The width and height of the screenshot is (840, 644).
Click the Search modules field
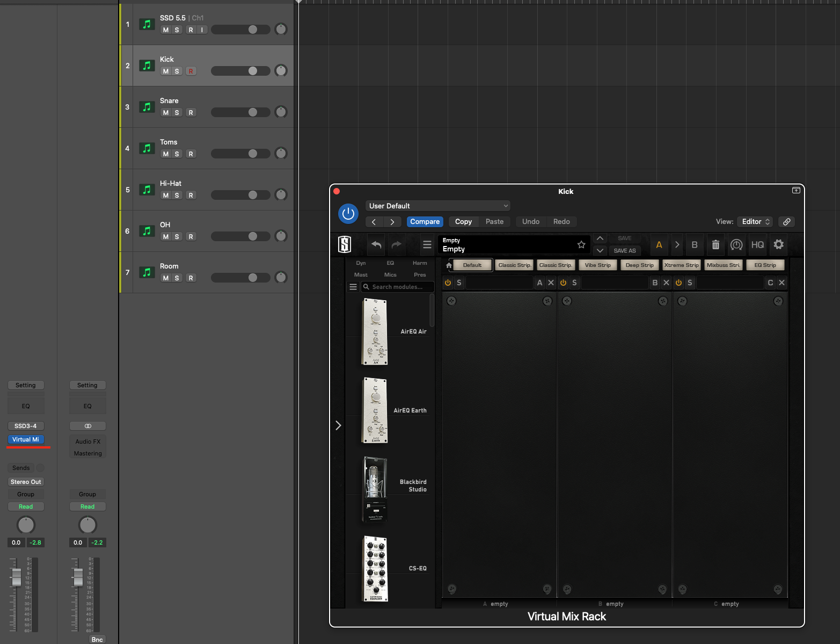(397, 286)
